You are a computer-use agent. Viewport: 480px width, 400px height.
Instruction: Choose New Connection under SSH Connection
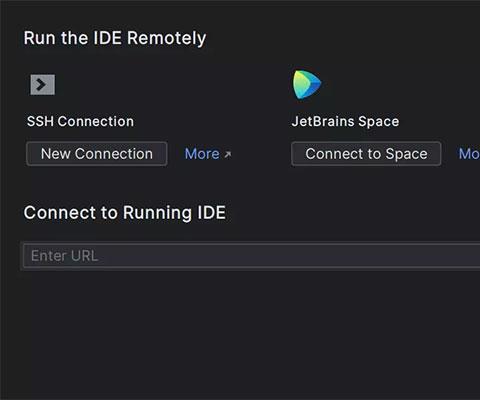[x=97, y=154]
